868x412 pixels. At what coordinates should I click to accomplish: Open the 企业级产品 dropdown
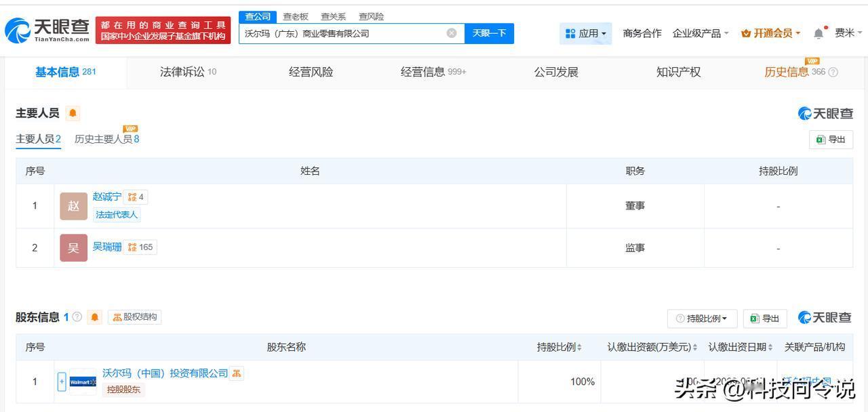click(701, 33)
